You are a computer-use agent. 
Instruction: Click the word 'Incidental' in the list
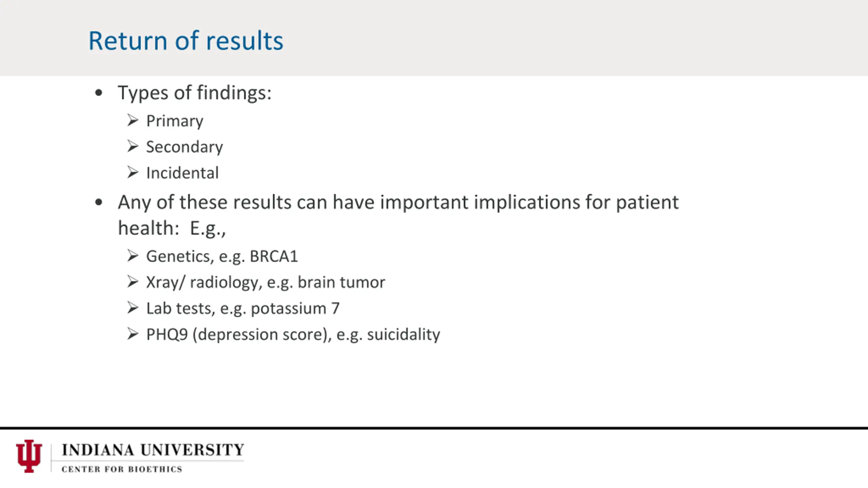(x=182, y=173)
